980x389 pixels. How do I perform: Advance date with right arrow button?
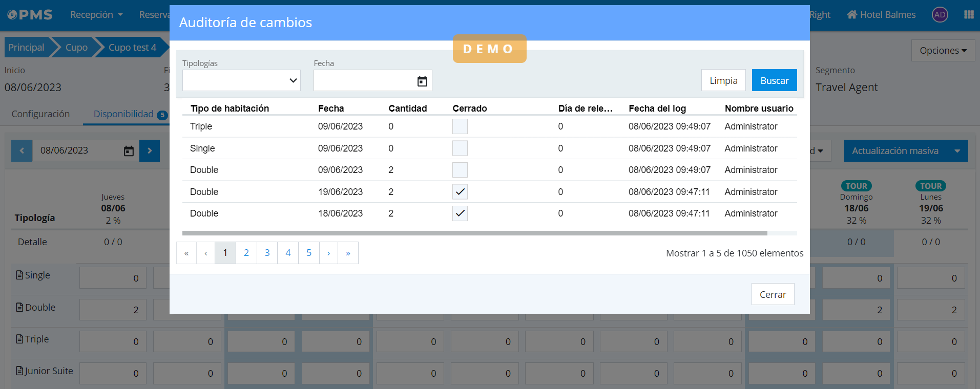coord(150,150)
